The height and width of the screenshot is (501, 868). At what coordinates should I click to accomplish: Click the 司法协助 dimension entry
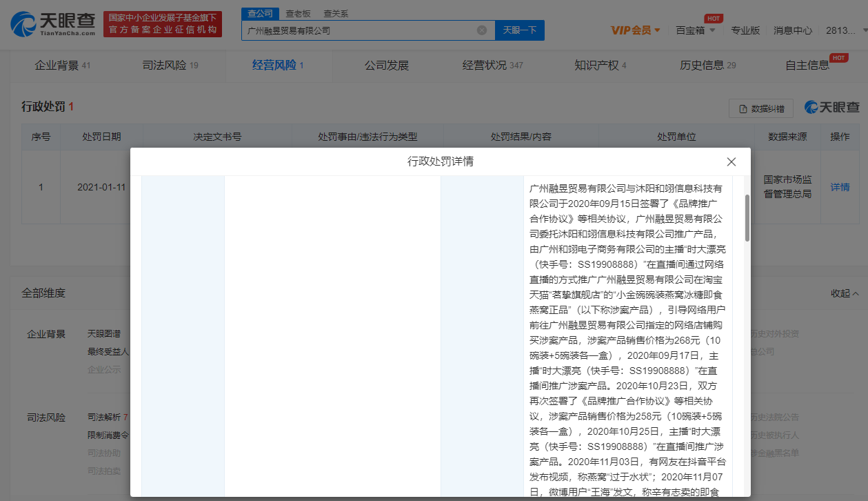pos(104,453)
